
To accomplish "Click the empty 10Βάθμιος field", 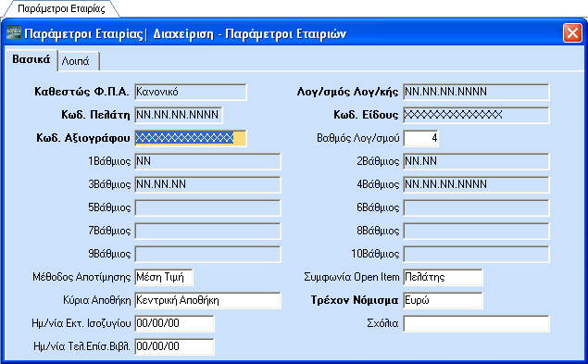I will pyautogui.click(x=476, y=254).
